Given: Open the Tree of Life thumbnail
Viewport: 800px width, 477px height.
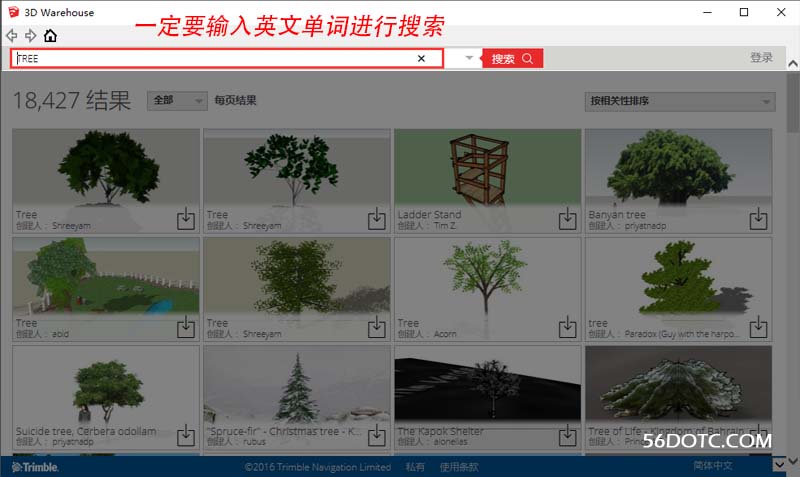Looking at the screenshot, I should 678,385.
